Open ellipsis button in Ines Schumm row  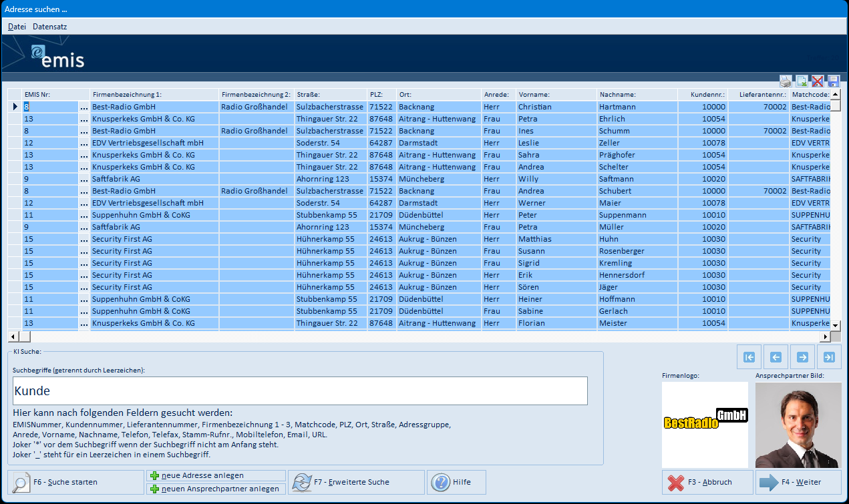tap(83, 131)
